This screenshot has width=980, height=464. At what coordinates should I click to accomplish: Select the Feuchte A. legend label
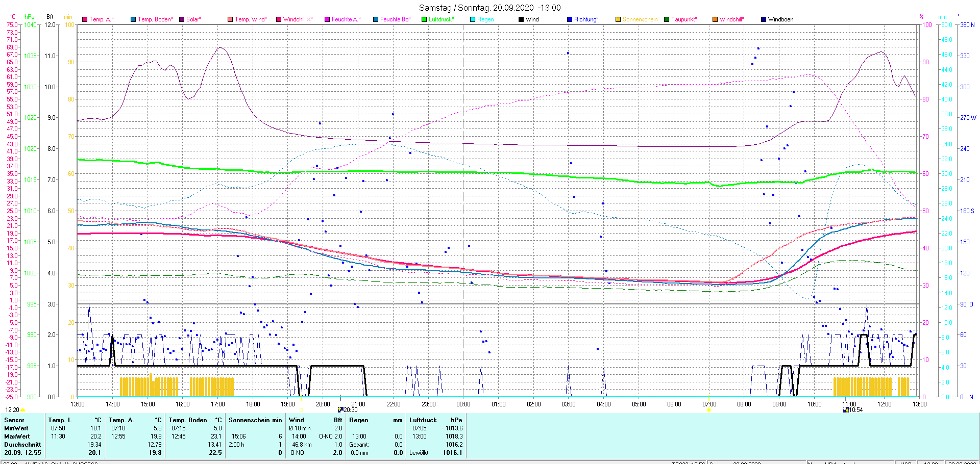pyautogui.click(x=346, y=19)
